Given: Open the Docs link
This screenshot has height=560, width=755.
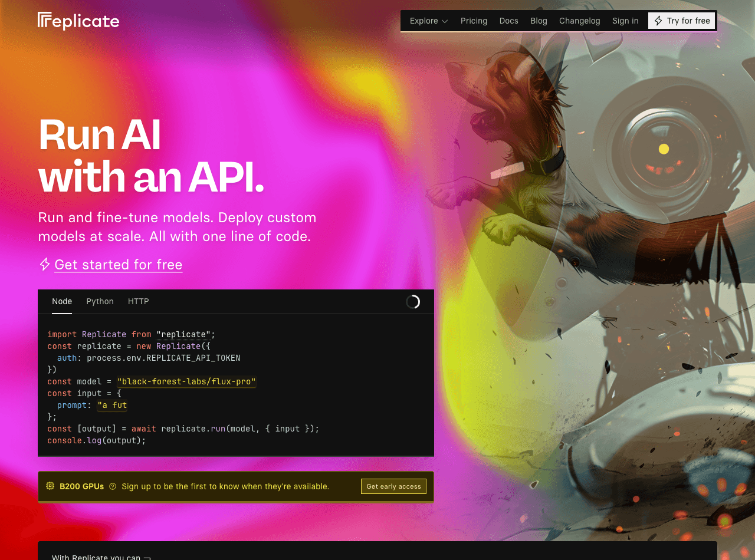Looking at the screenshot, I should click(x=508, y=21).
